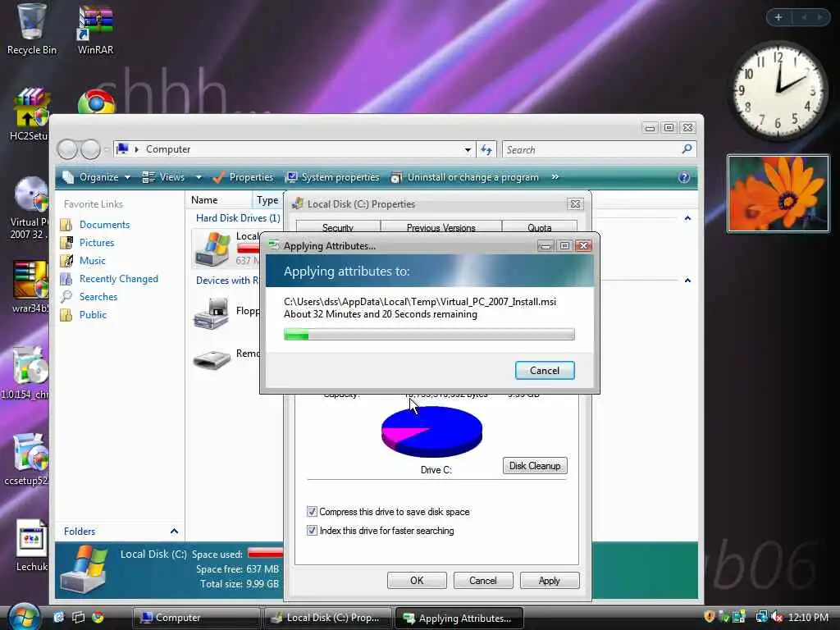Switch to the Quota tab
This screenshot has height=630, width=840.
click(540, 227)
